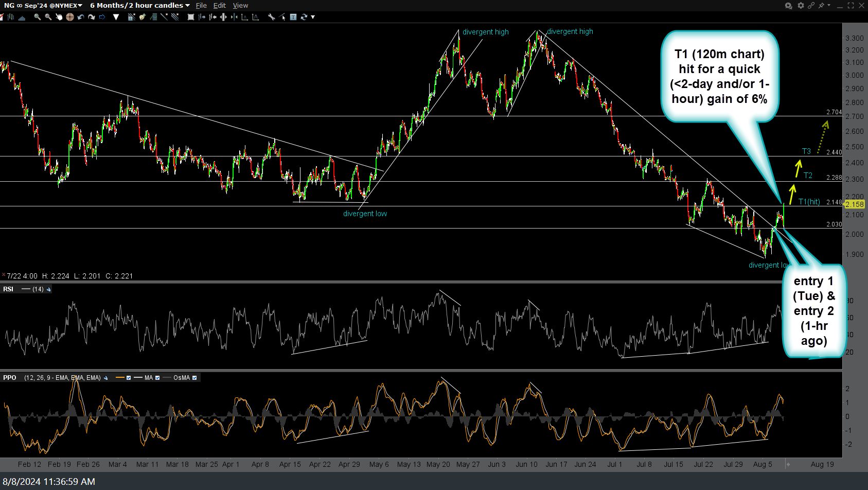The width and height of the screenshot is (868, 490).
Task: Expand the 6 Months/2 hour candles dropdown
Action: pos(139,6)
